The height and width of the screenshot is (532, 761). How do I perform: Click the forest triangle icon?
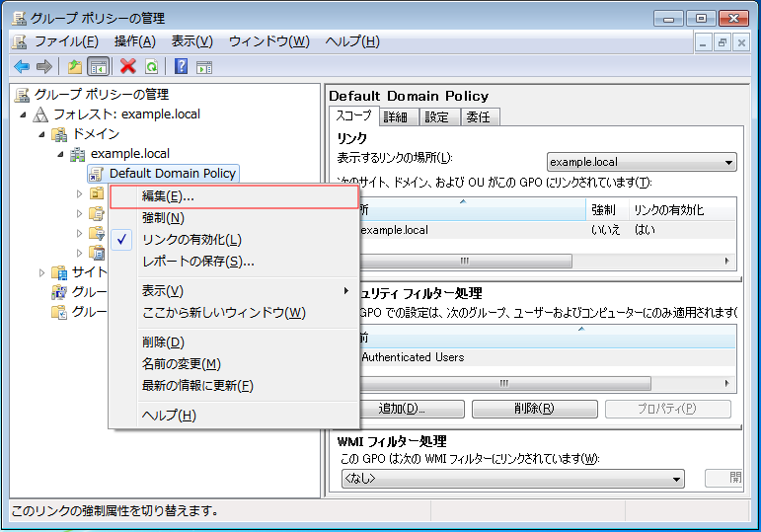click(40, 114)
